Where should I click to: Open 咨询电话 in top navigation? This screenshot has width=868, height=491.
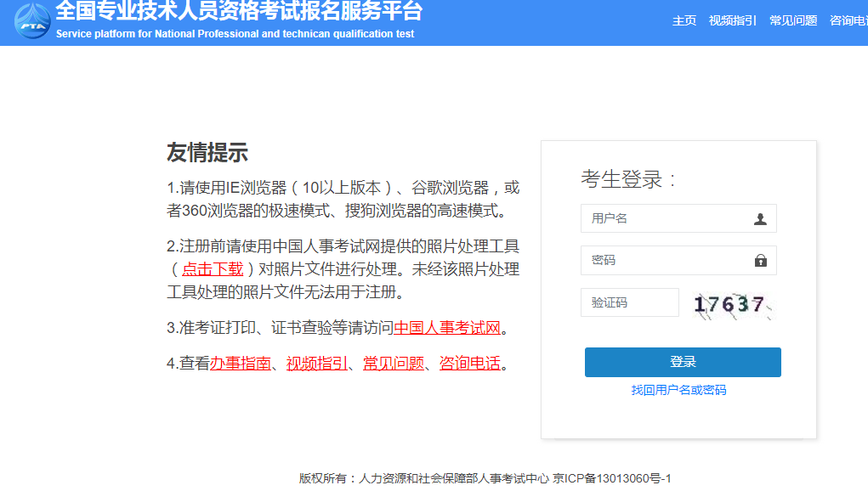849,21
